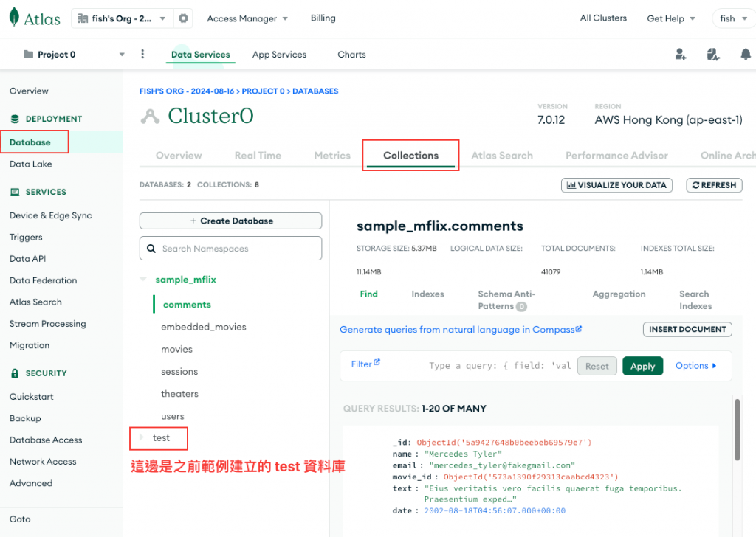Click the Visualize Your Data button
This screenshot has height=537, width=756.
(616, 185)
